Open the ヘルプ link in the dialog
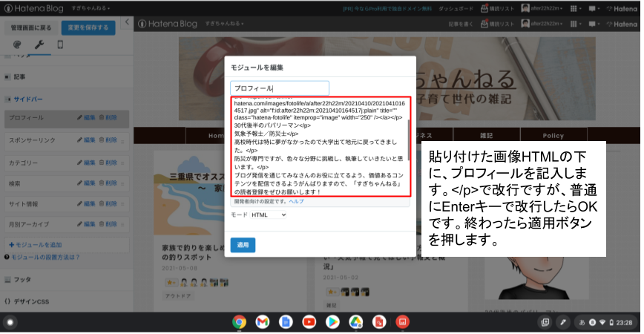Viewport: 644px width, 334px height. pos(296,202)
